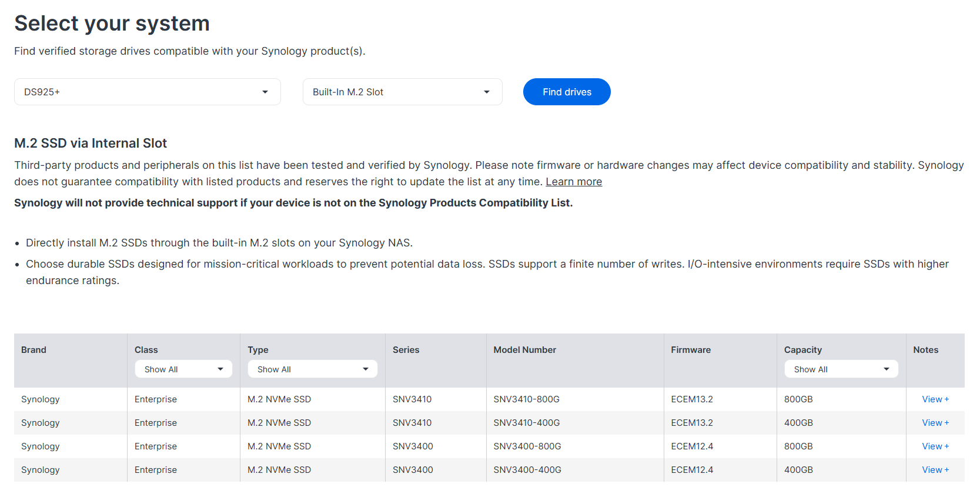View notes for SNV3410-400G
The image size is (980, 497).
935,423
